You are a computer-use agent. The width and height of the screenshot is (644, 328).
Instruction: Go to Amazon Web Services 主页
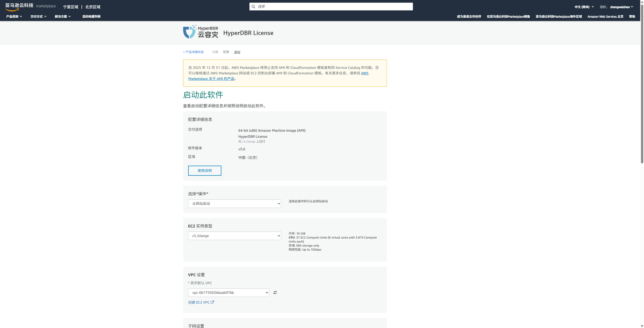(x=605, y=17)
